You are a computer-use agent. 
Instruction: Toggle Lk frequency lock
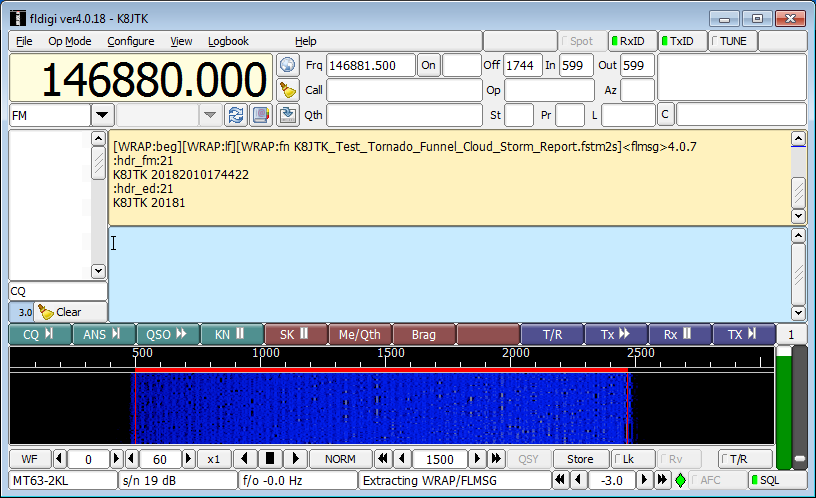pos(632,459)
